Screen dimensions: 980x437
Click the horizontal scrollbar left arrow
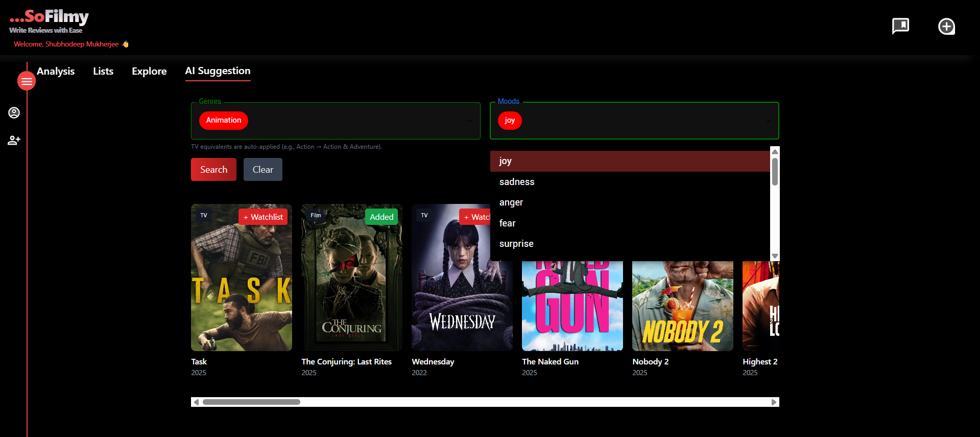tap(196, 402)
